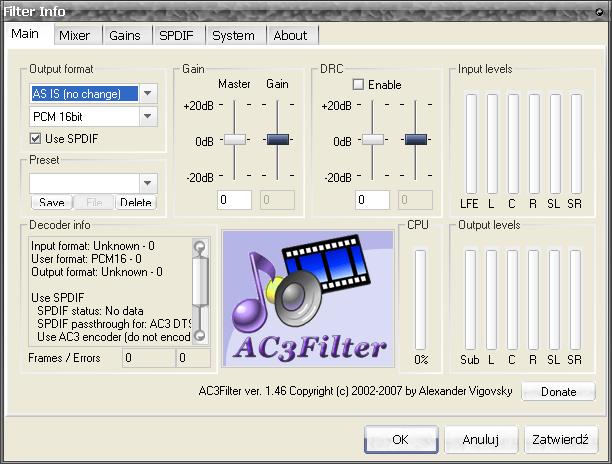The height and width of the screenshot is (464, 612).
Task: Click the CPU usage meter bar
Action: [x=420, y=300]
